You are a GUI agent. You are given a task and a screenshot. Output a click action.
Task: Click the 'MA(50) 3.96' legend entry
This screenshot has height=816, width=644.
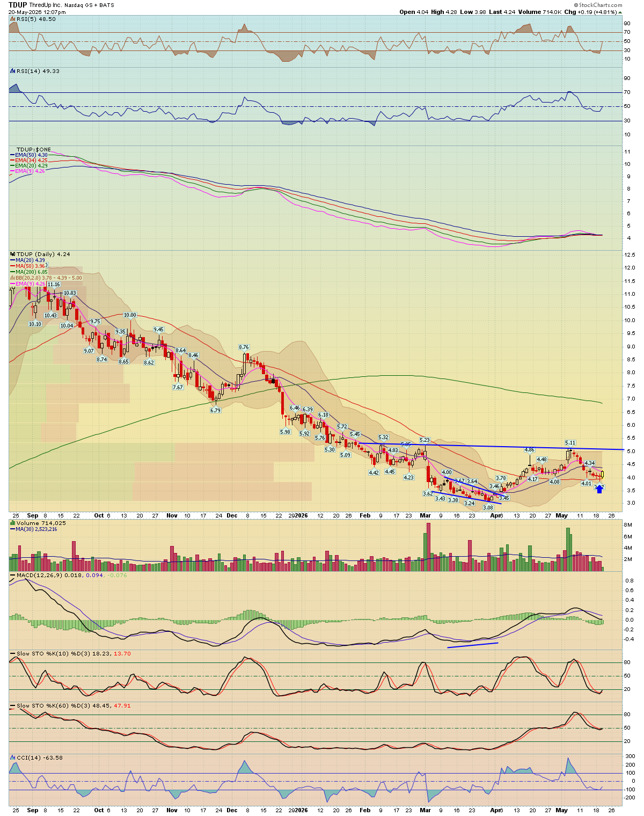click(x=27, y=266)
